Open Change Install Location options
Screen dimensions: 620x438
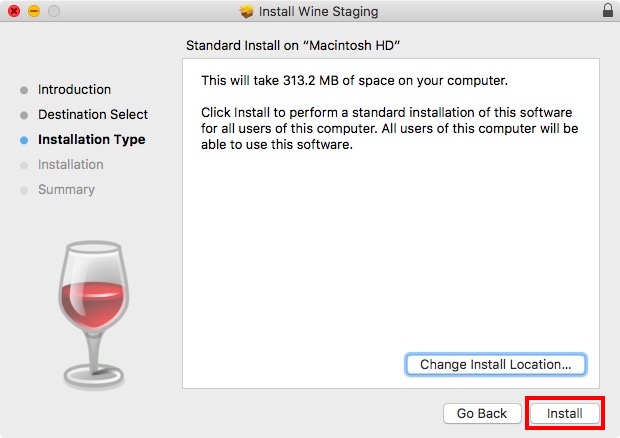(495, 365)
